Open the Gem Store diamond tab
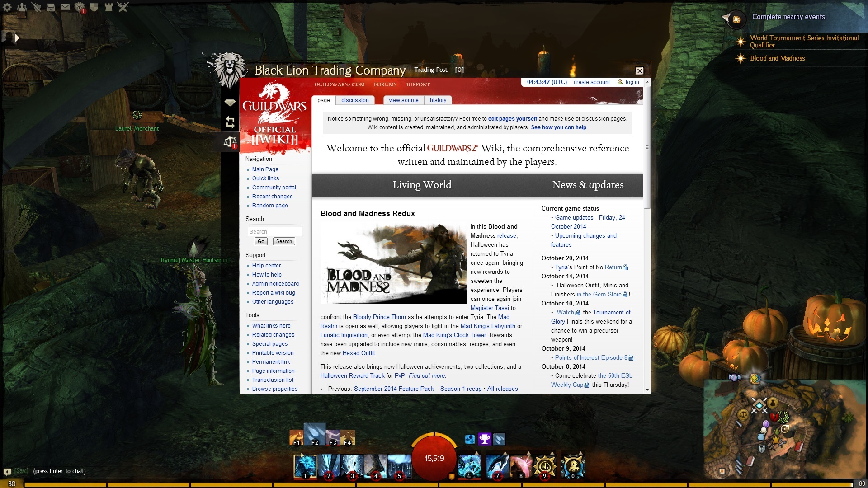868x488 pixels. pyautogui.click(x=230, y=103)
